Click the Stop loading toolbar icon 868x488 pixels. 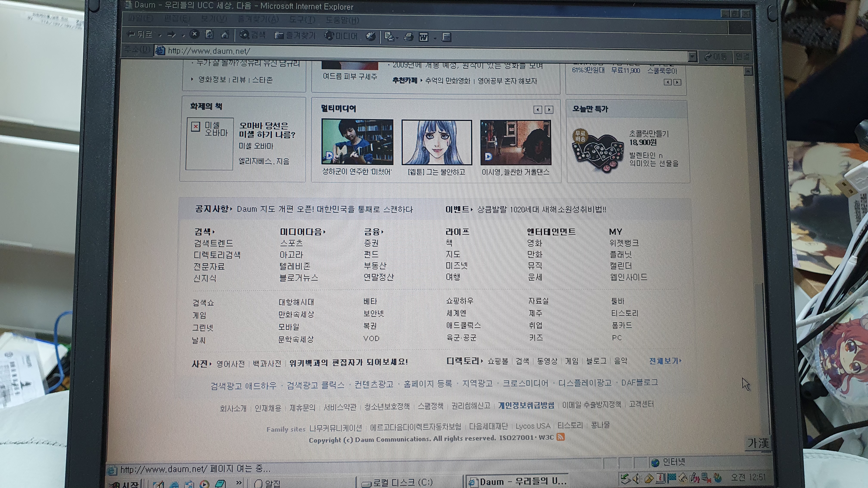(194, 34)
